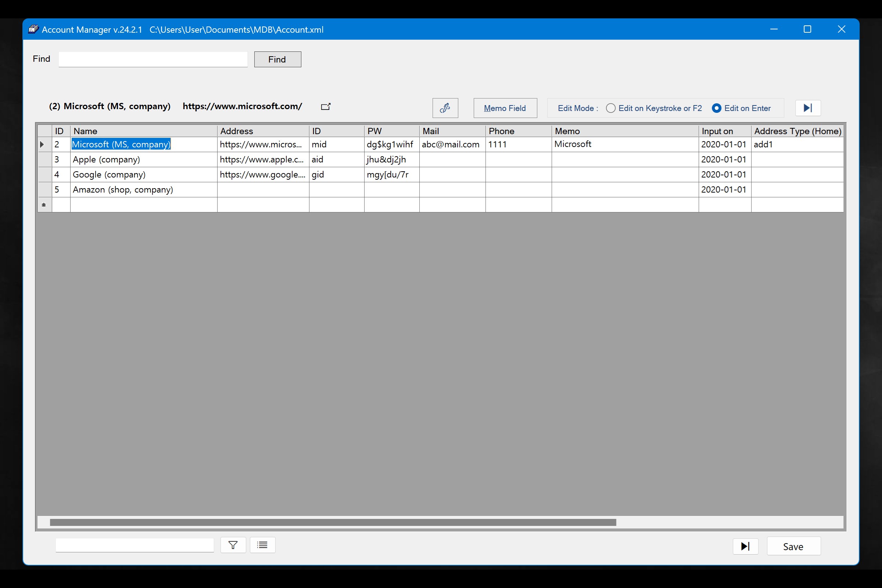Select the "Google (company)" name cell
Viewport: 882px width, 588px height.
144,174
